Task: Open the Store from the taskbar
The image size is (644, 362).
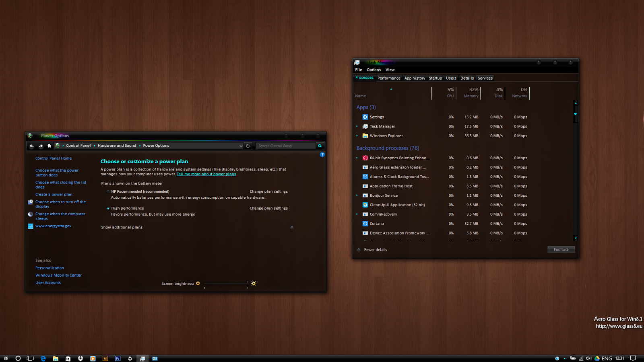Action: coord(68,358)
